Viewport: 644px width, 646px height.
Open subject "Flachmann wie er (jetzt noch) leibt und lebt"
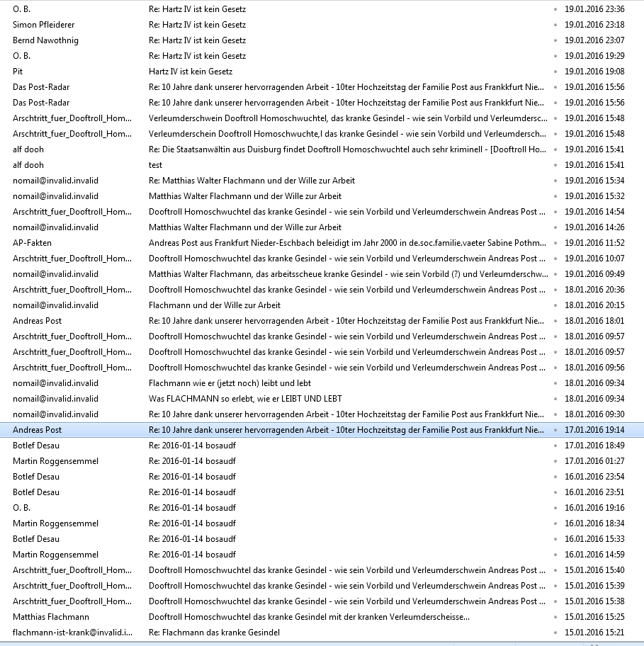coord(230,383)
